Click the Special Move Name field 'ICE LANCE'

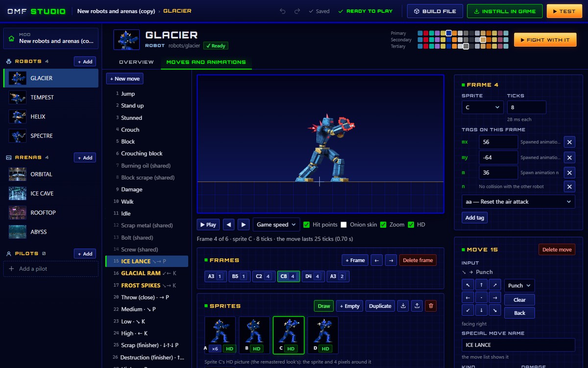tap(518, 345)
